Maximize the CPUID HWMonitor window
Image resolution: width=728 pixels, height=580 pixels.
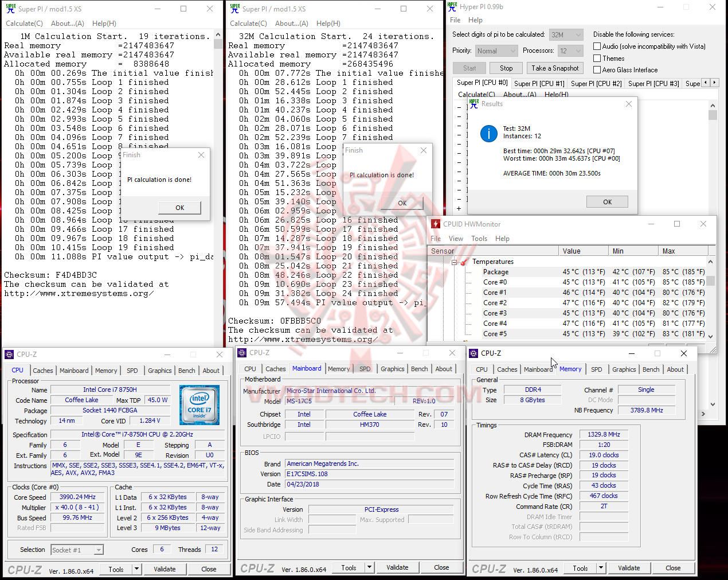pos(677,224)
